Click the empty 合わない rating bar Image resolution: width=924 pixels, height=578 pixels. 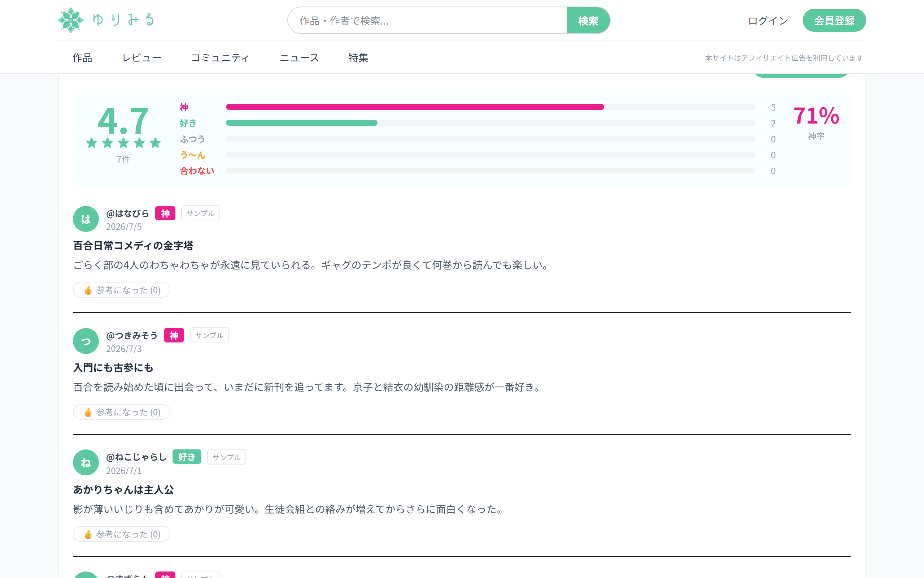point(491,171)
